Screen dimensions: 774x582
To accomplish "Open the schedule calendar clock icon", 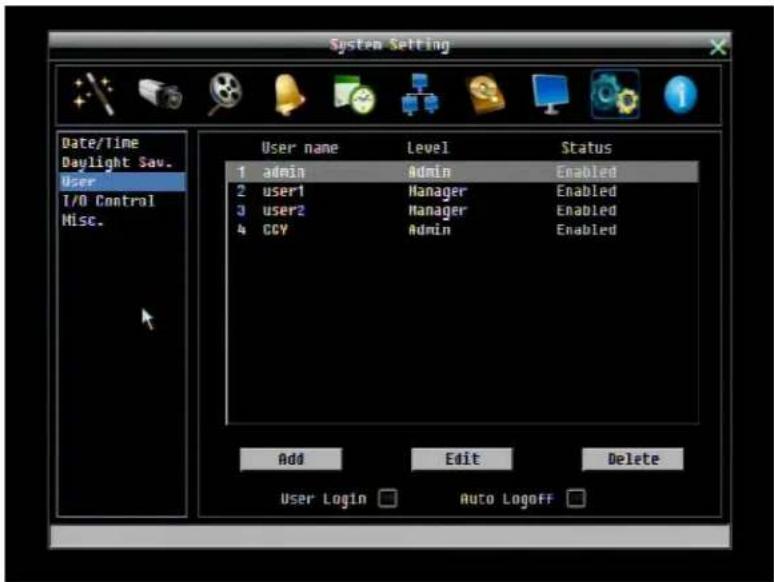I will pyautogui.click(x=354, y=94).
